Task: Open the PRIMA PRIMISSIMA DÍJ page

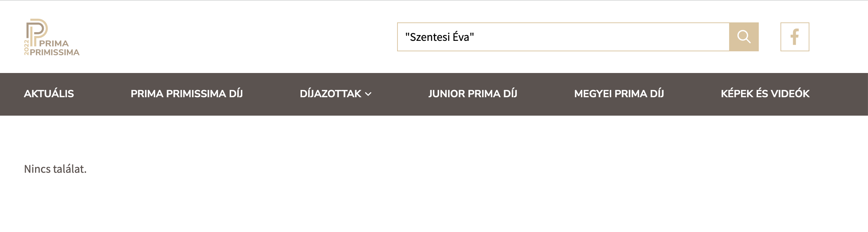Action: 187,94
